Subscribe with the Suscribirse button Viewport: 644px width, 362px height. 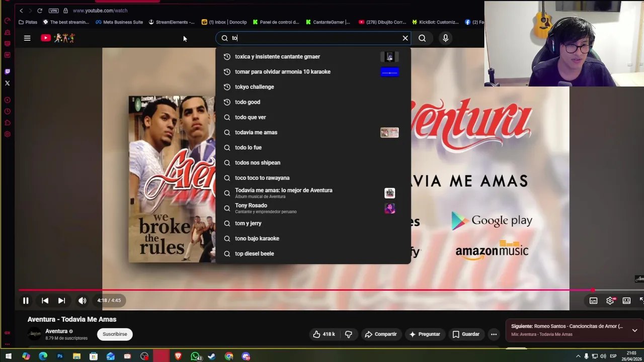click(115, 334)
